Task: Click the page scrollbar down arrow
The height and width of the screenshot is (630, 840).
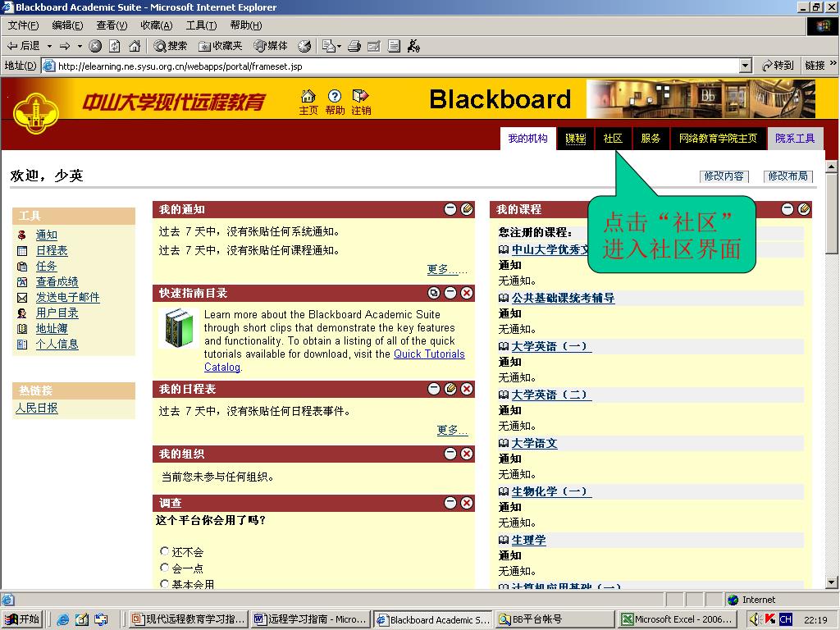Action: pos(831,582)
